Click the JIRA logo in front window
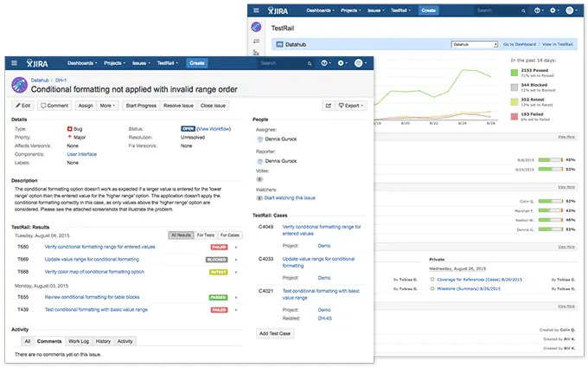588x368 pixels. point(37,63)
